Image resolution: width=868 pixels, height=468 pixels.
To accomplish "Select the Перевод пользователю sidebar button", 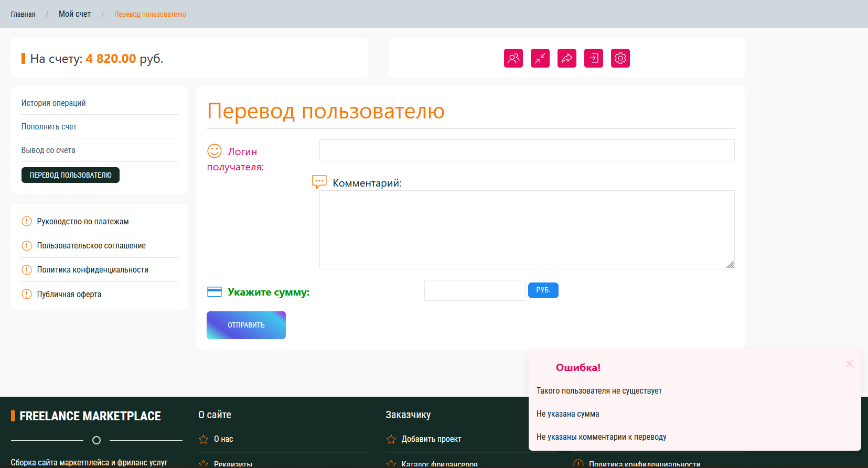I will click(70, 175).
